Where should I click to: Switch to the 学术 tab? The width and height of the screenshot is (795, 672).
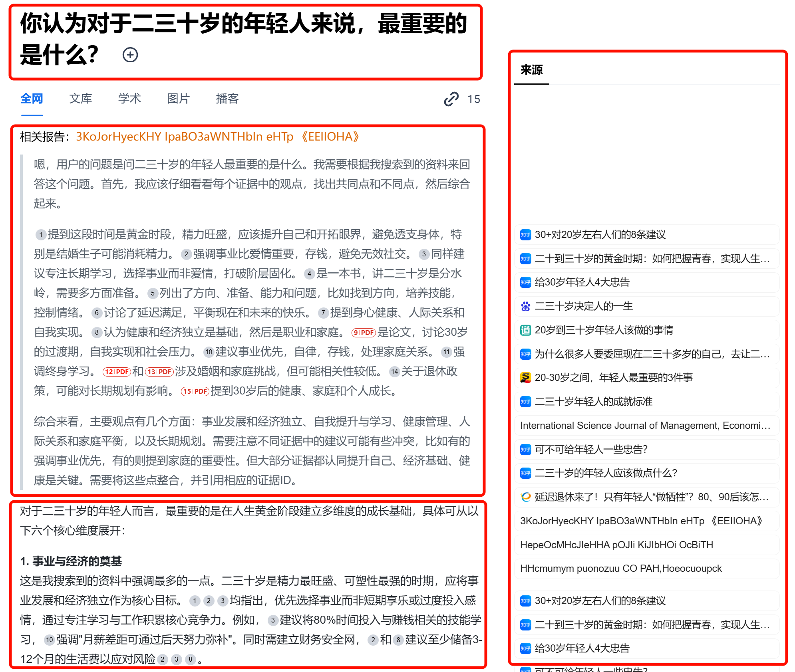(129, 99)
